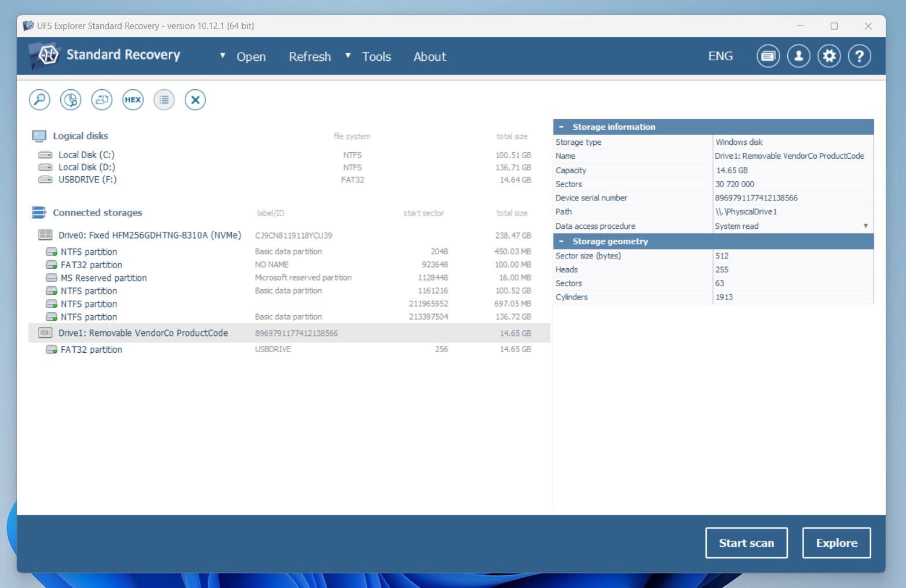Click the Sector size value 512
This screenshot has height=588, width=906.
tap(722, 255)
